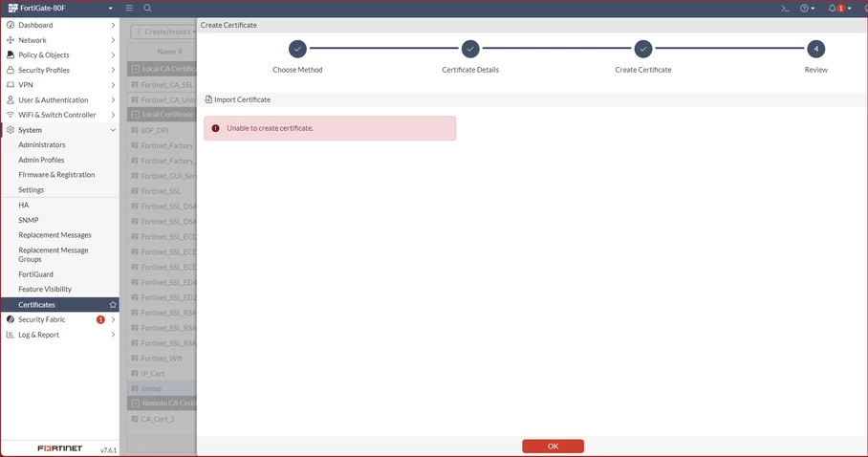The height and width of the screenshot is (457, 868).
Task: Toggle the hamburger navigation menu icon
Action: point(129,9)
